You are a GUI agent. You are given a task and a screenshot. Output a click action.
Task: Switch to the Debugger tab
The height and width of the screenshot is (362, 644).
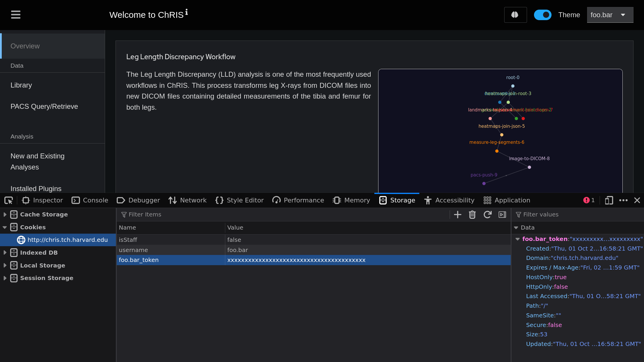click(x=138, y=200)
